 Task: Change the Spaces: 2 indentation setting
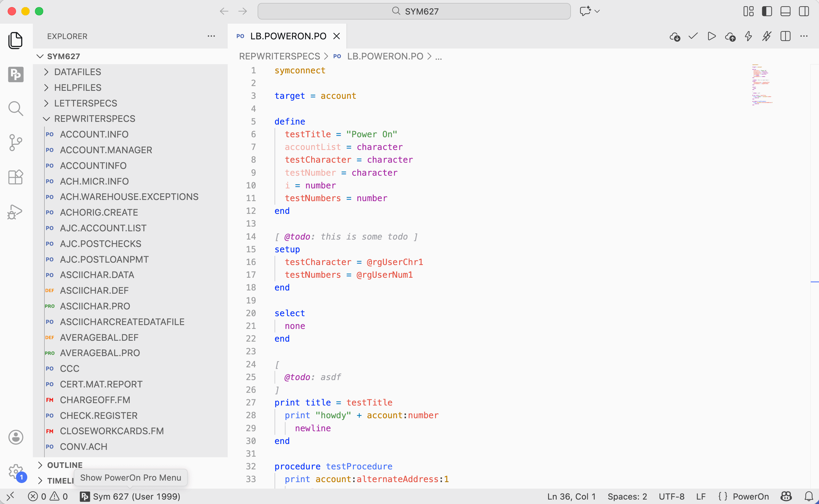(x=627, y=496)
